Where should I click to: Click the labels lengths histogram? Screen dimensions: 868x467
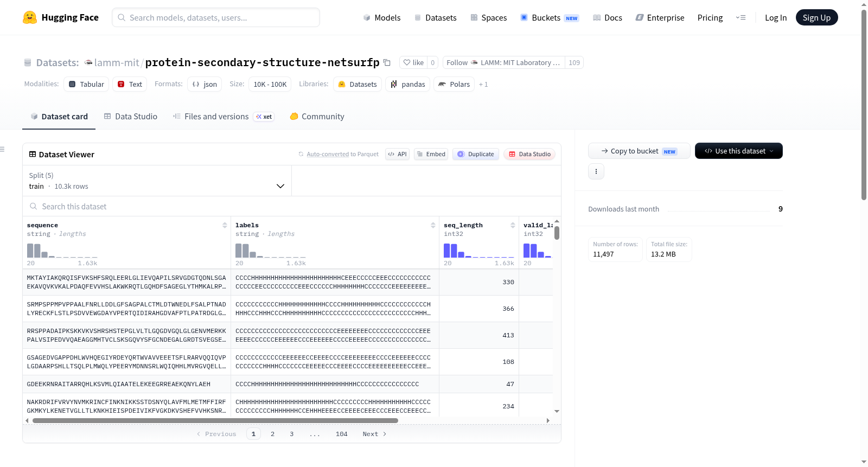point(270,250)
